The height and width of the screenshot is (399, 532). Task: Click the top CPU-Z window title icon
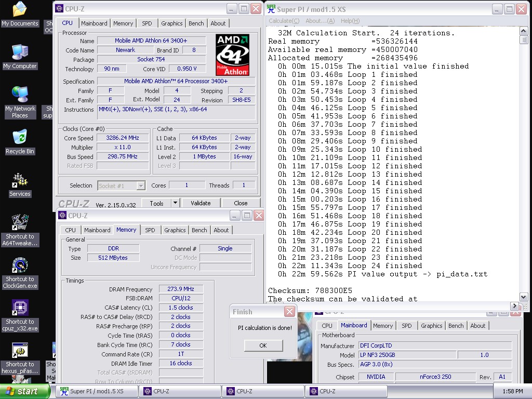(x=59, y=8)
